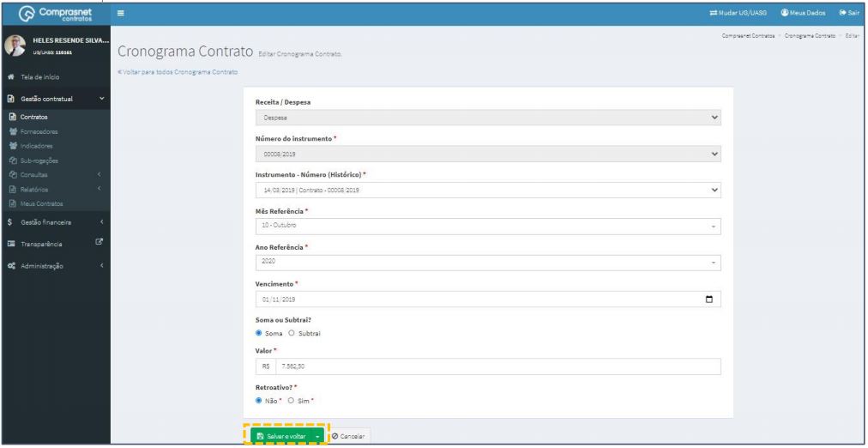868x448 pixels.
Task: Click the Relatórios sidebar icon
Action: coord(13,190)
